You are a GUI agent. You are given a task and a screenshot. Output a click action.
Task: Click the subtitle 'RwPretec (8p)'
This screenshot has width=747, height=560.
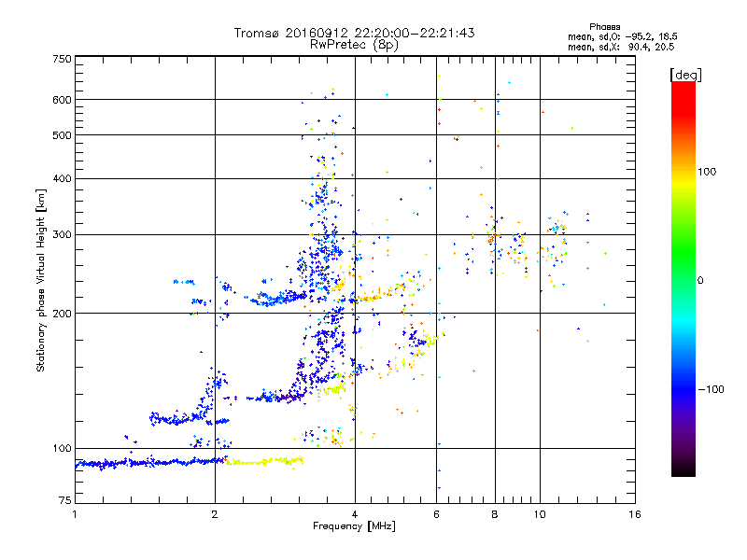(354, 45)
